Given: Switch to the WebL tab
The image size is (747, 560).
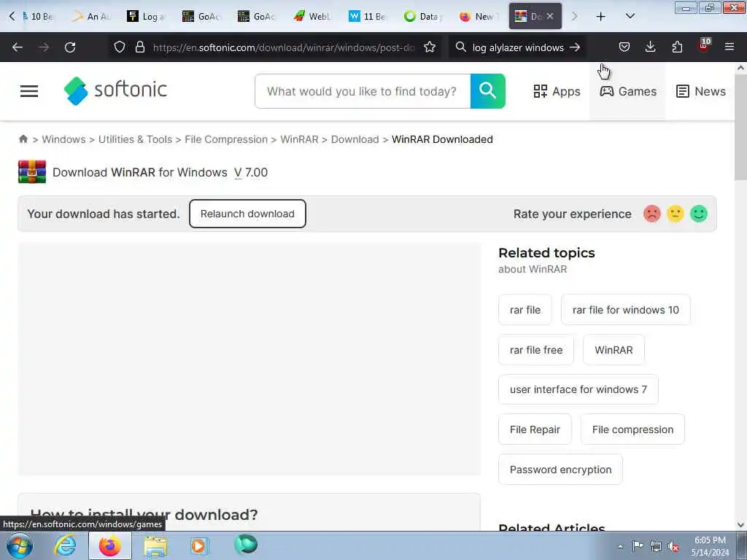Looking at the screenshot, I should pos(312,17).
